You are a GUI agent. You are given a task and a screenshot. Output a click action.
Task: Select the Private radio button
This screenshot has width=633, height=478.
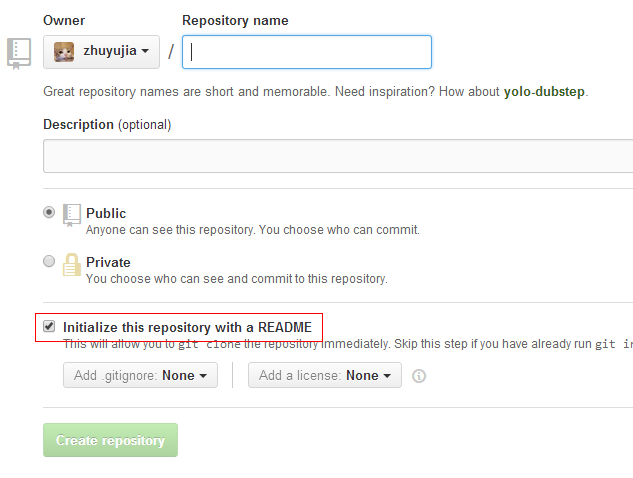49,261
